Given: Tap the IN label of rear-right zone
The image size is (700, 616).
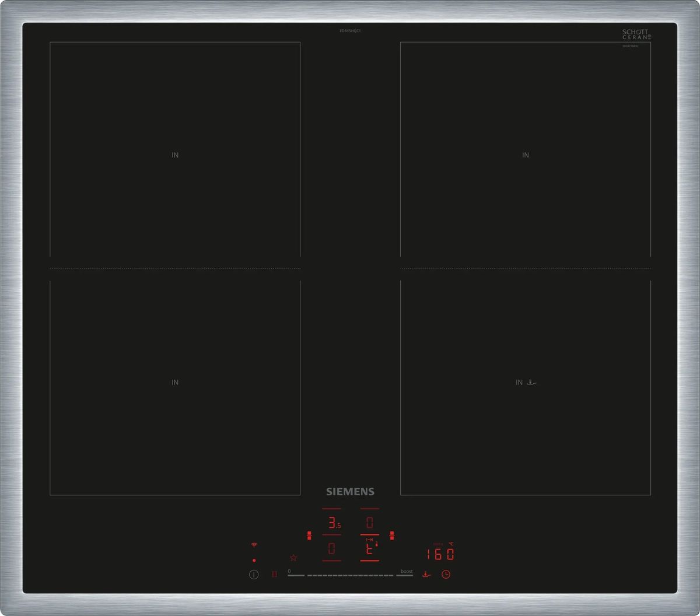Looking at the screenshot, I should coord(526,155).
